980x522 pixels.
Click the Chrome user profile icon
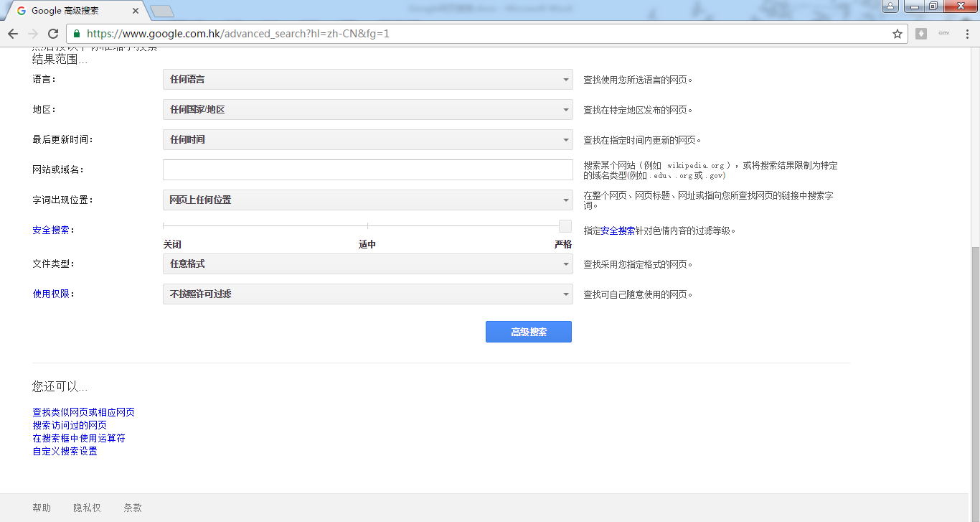pyautogui.click(x=890, y=6)
